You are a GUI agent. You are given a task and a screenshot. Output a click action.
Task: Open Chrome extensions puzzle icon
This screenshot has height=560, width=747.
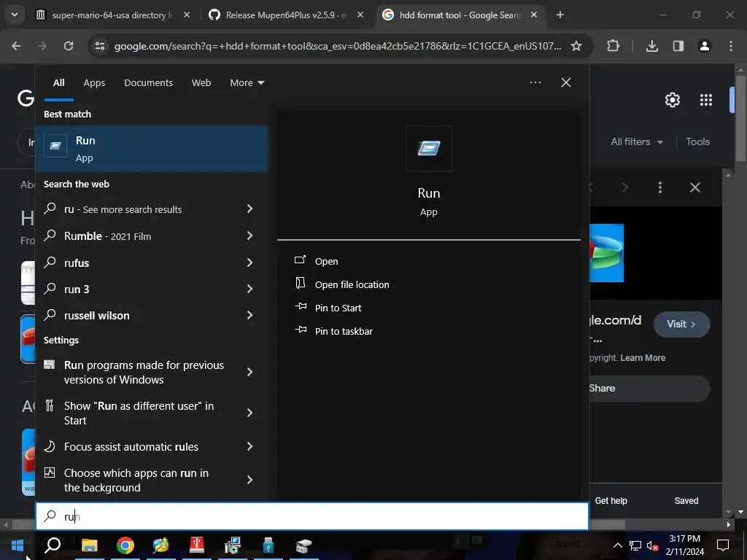click(613, 46)
